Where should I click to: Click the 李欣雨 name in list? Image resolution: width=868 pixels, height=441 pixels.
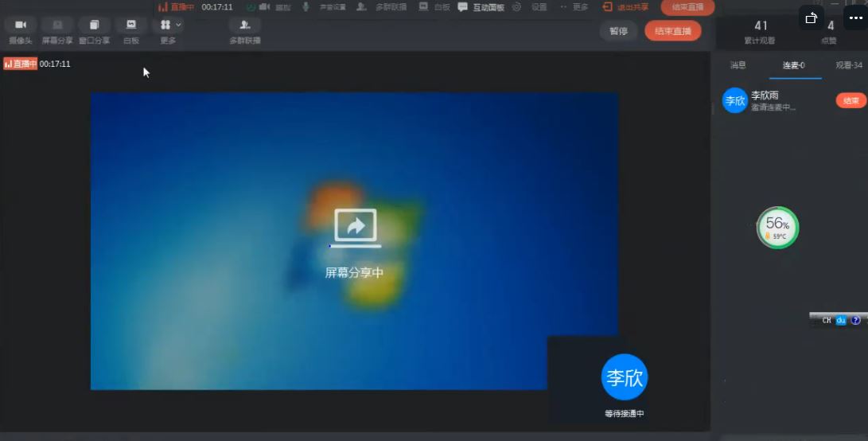pyautogui.click(x=765, y=96)
